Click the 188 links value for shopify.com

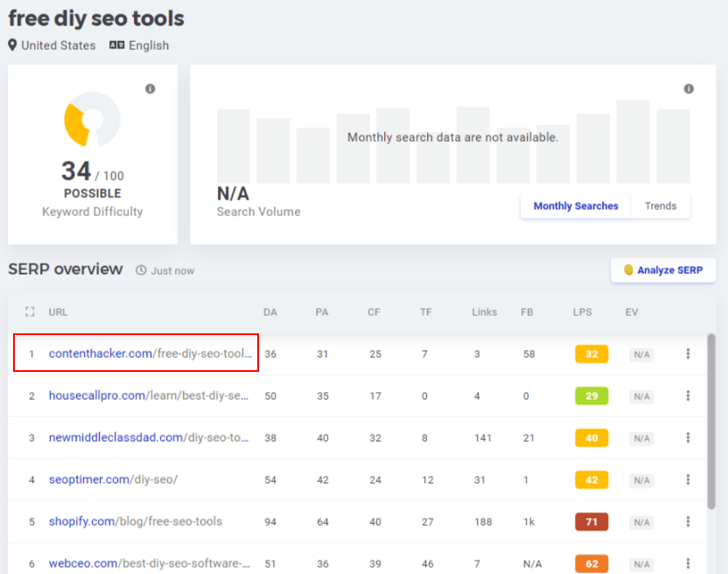483,521
